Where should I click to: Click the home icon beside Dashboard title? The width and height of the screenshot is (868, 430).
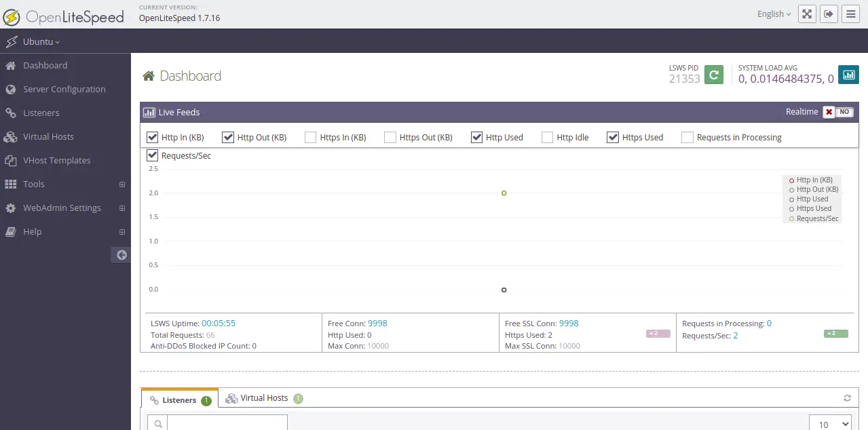point(148,77)
